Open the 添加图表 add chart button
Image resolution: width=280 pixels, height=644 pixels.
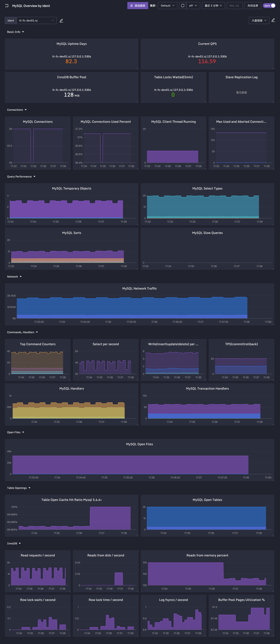tap(138, 5)
